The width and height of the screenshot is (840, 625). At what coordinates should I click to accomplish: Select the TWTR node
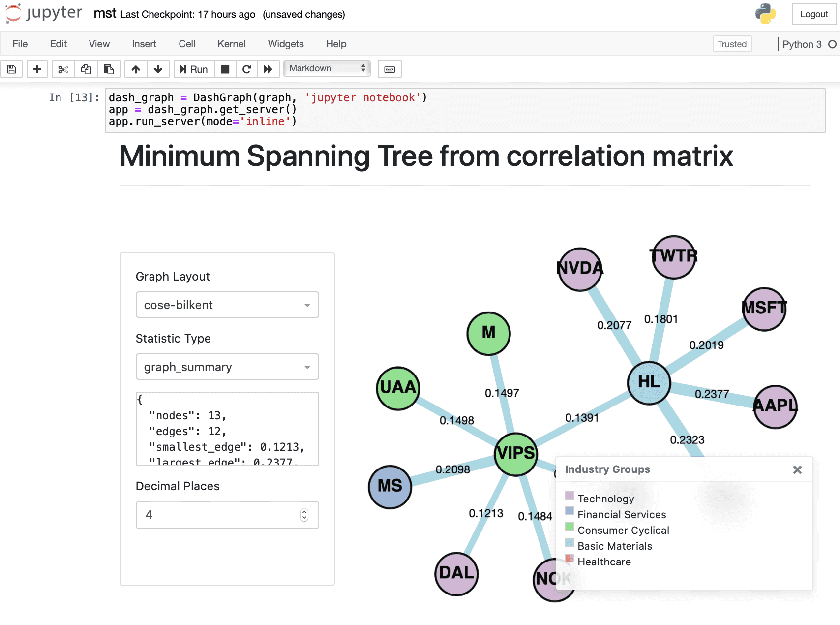click(x=674, y=257)
